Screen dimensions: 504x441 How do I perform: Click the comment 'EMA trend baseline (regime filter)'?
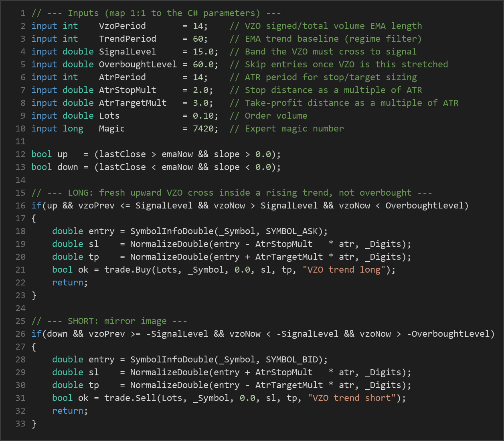click(x=333, y=39)
